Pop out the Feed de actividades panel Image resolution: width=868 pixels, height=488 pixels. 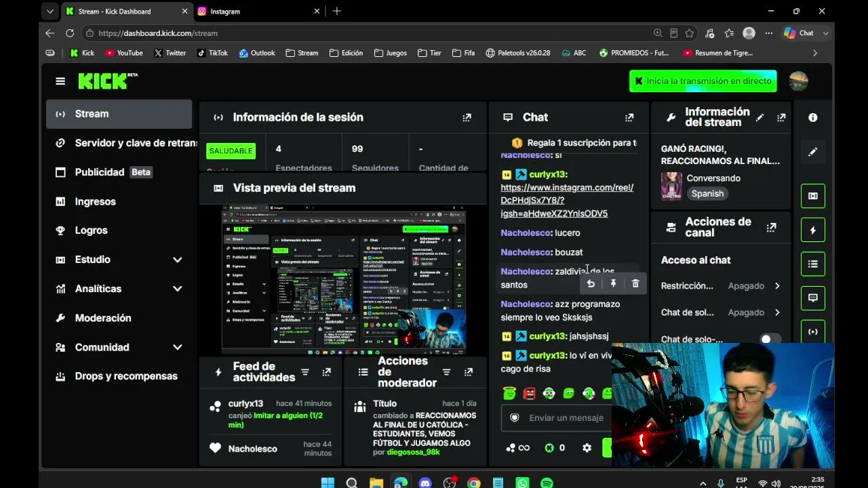pos(326,372)
